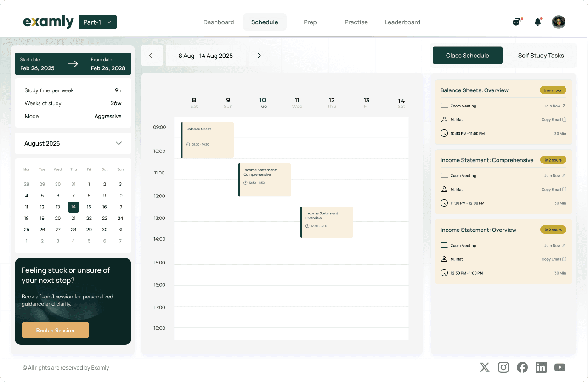Screen dimensions: 588x382
Task: Open the notifications bell icon
Action: (x=537, y=22)
